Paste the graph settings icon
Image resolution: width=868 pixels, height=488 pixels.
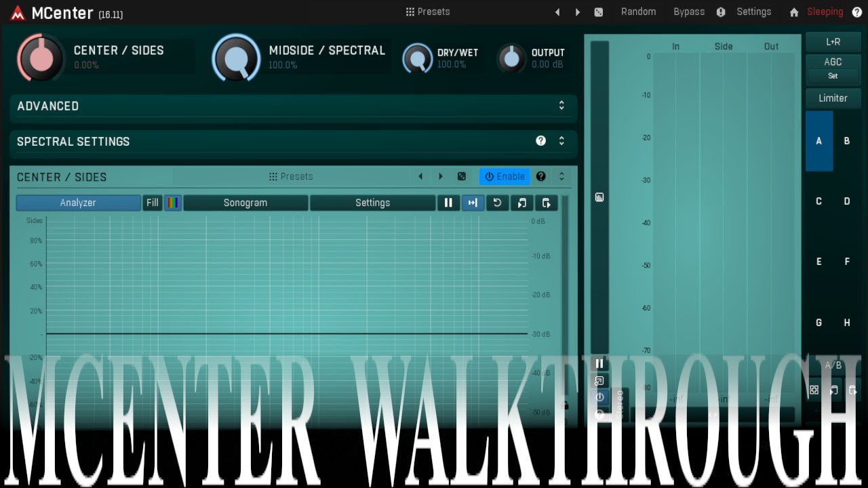pyautogui.click(x=546, y=203)
